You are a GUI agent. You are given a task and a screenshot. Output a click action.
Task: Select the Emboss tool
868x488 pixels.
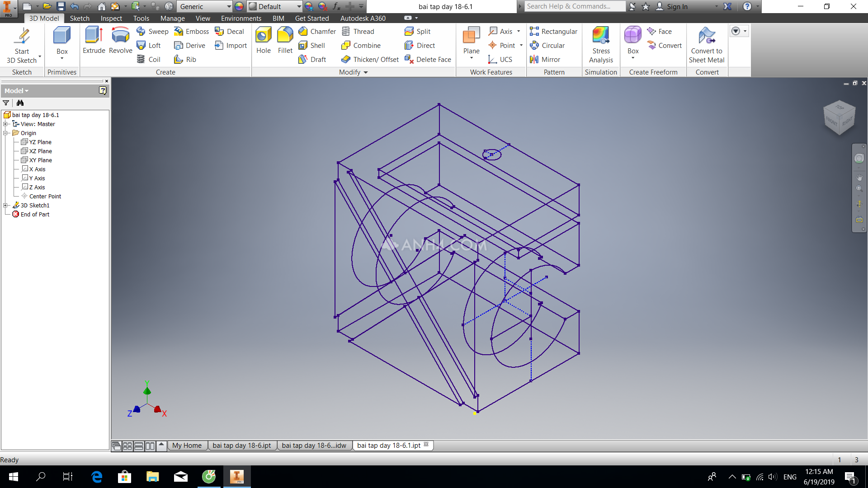click(x=192, y=31)
